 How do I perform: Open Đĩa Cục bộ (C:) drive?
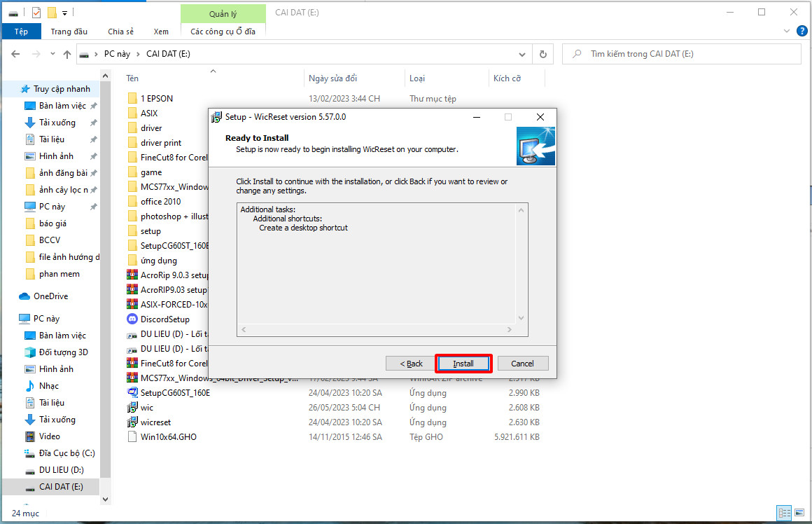[66, 453]
